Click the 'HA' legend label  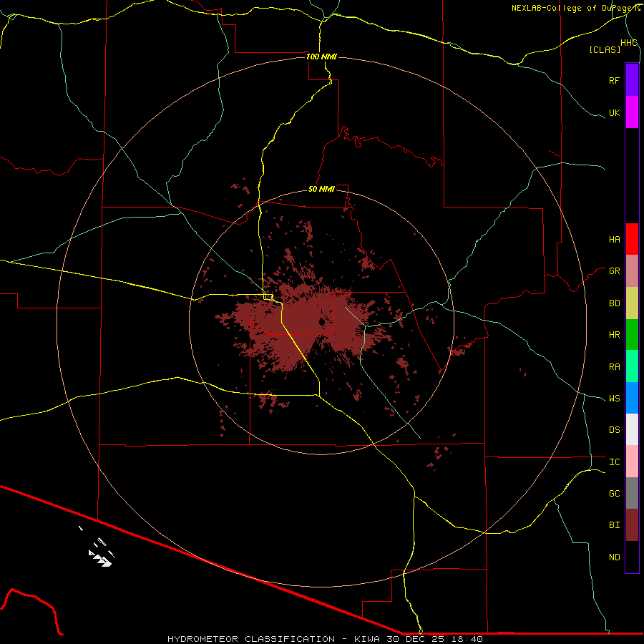(x=614, y=240)
